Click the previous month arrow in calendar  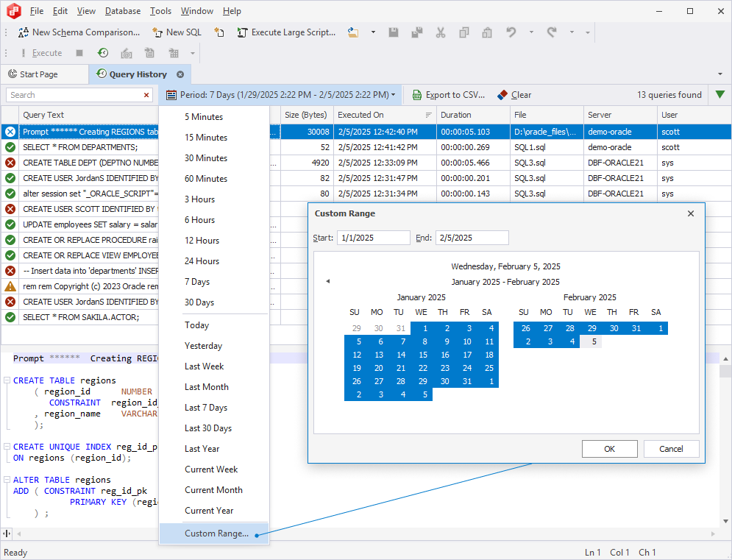point(327,281)
